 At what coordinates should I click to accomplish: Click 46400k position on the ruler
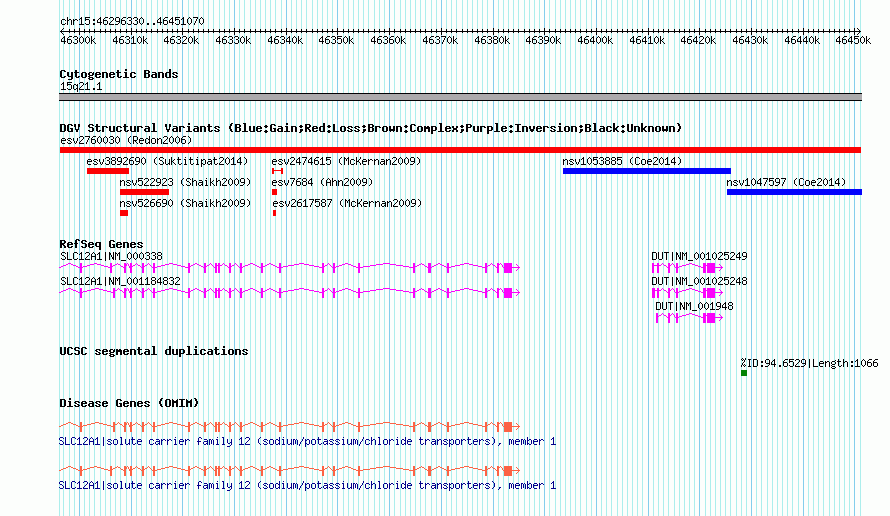(x=595, y=40)
